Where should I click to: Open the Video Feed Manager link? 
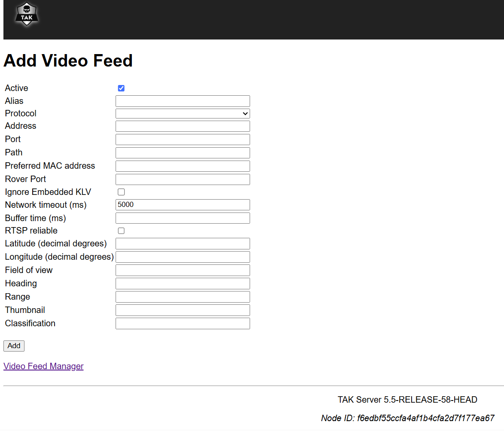pos(43,366)
